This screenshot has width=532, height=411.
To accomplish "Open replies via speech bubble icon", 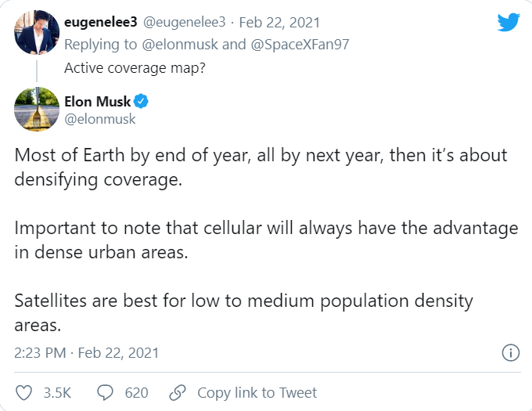I will (x=104, y=392).
